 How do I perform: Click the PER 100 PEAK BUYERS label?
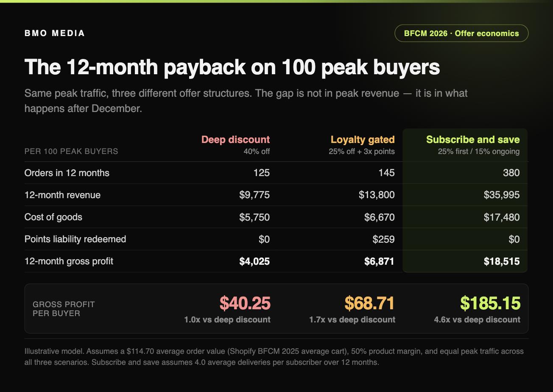(71, 151)
